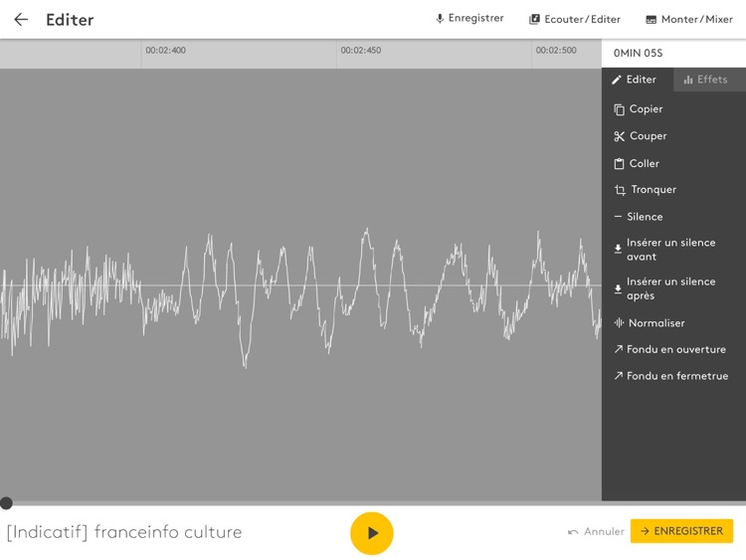Screen dimensions: 746x560
Task: Choose the Silence menu label
Action: click(x=645, y=217)
